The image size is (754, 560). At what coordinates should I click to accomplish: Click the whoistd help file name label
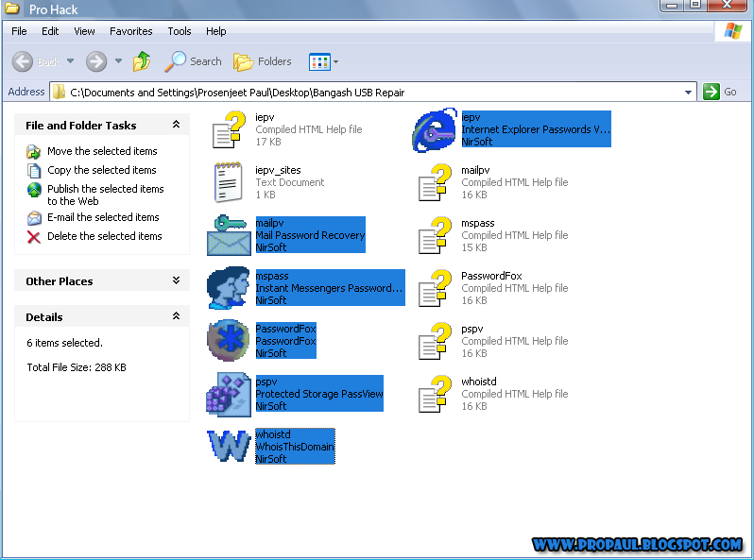(478, 382)
